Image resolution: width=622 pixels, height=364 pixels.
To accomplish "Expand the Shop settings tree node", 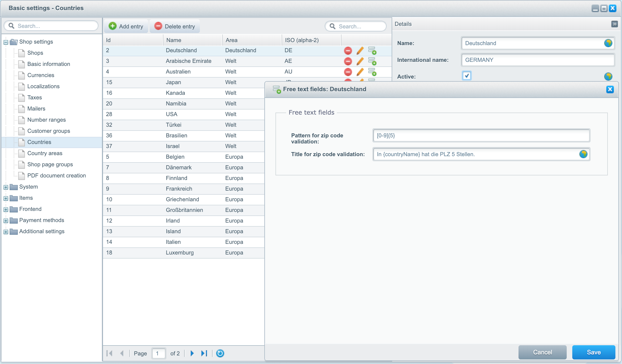I will tap(6, 42).
